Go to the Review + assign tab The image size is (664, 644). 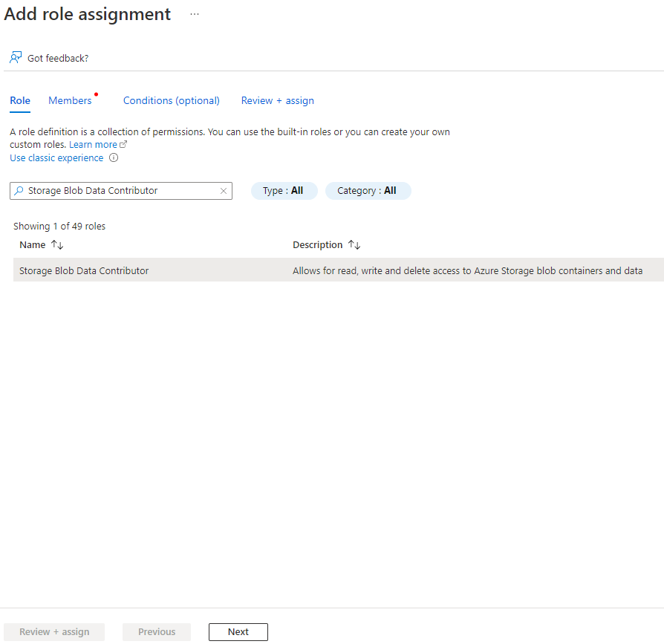[277, 101]
